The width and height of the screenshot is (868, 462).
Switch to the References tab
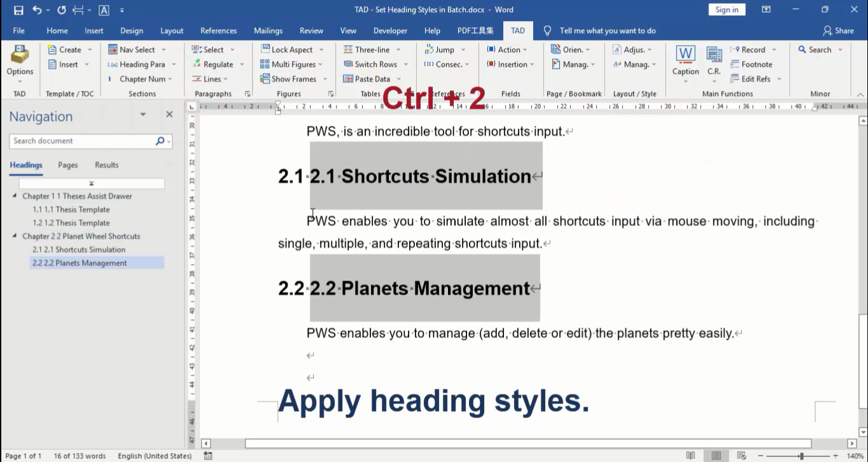point(219,31)
